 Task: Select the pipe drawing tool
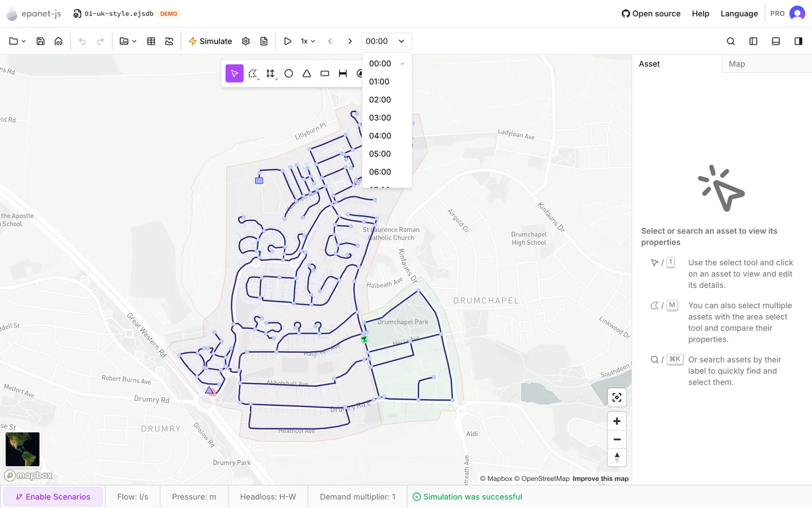(343, 73)
